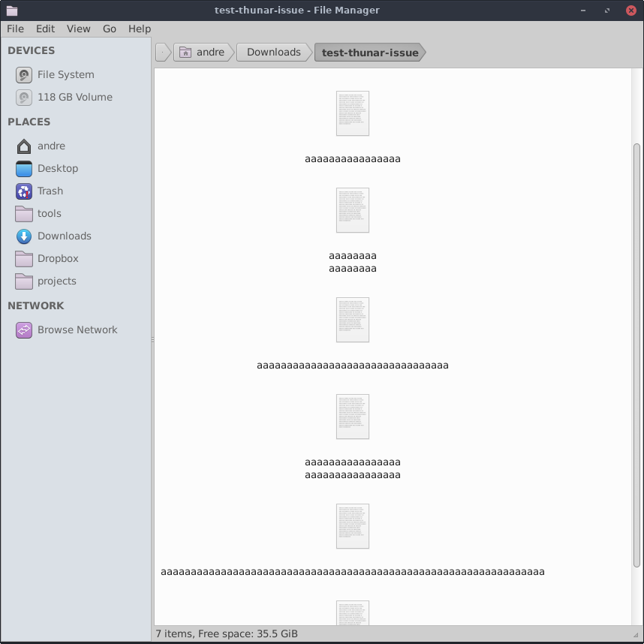Open the Help menu
The width and height of the screenshot is (644, 644).
tap(140, 29)
